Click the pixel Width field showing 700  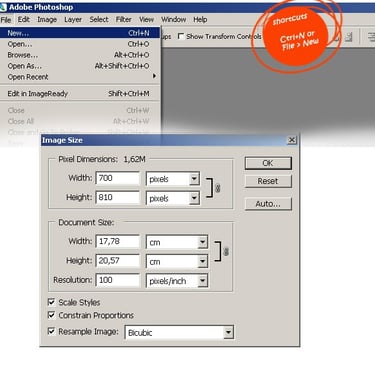(117, 178)
